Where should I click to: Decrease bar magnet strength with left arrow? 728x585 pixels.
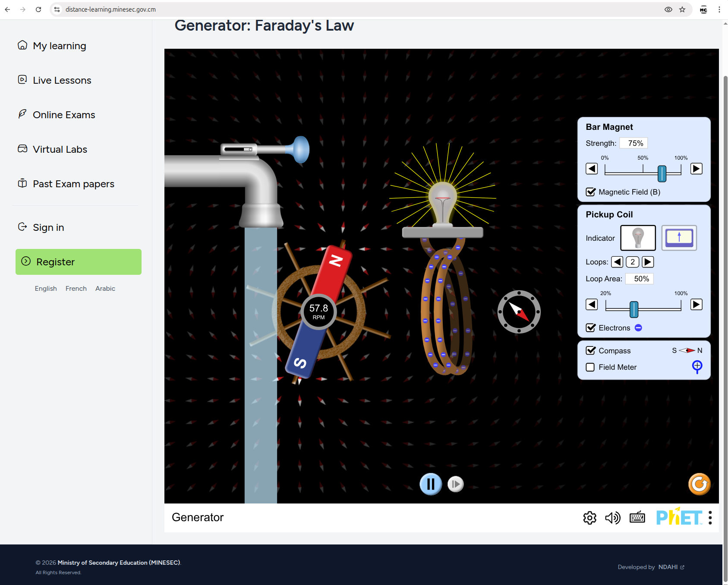pos(592,169)
